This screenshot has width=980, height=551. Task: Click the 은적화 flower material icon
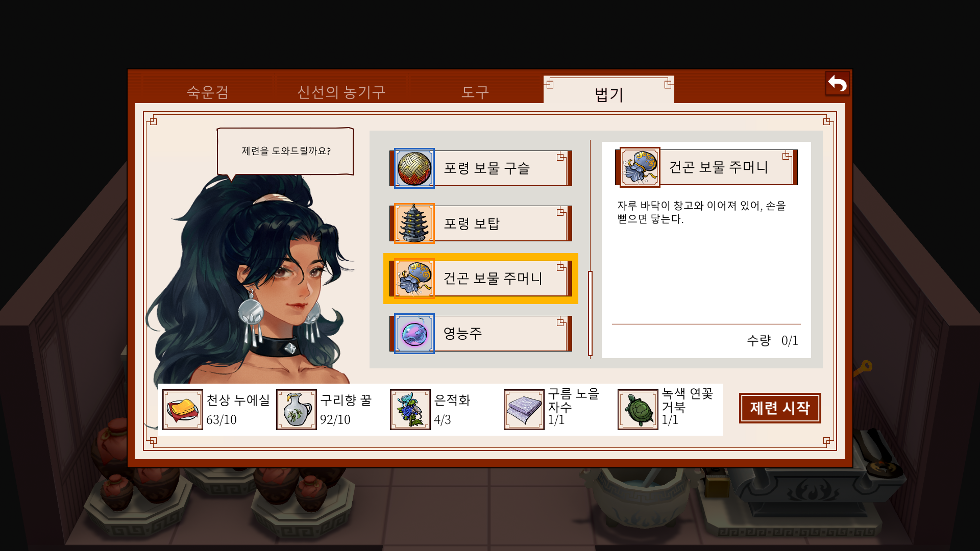tap(410, 410)
